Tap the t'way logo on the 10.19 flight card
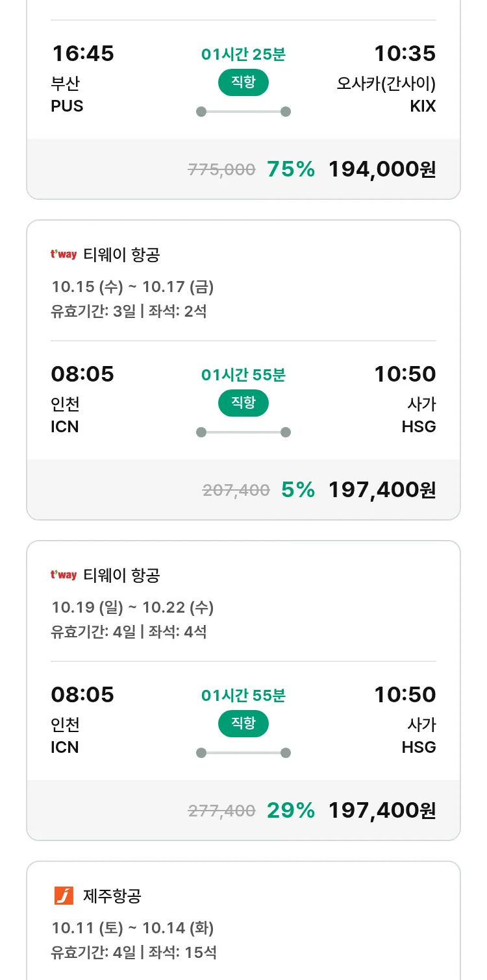 click(64, 575)
